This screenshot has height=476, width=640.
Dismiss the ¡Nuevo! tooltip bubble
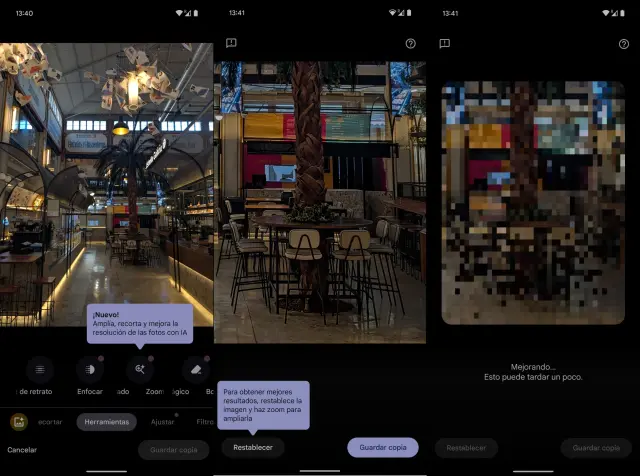click(x=139, y=324)
